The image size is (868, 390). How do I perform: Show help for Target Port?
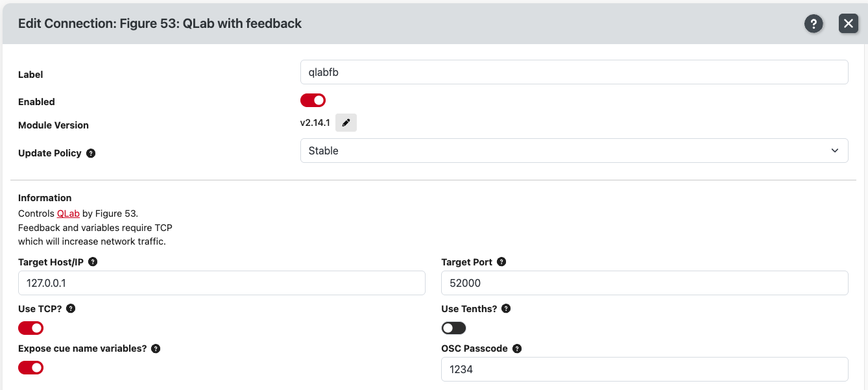tap(501, 262)
